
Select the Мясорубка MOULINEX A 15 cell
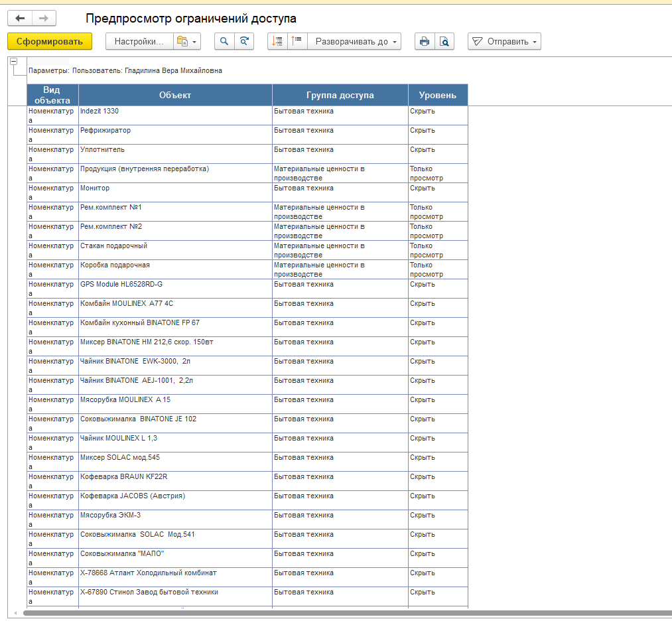pos(175,405)
